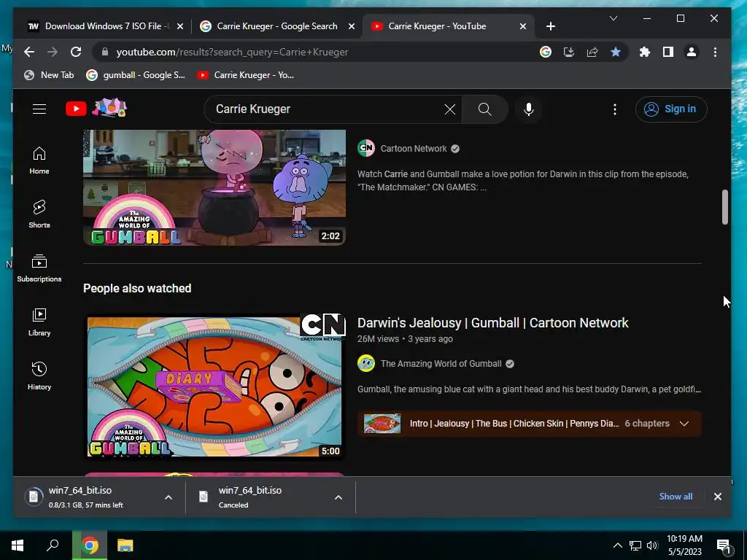Open options for canceled win7_64_bit.iso
The width and height of the screenshot is (747, 560).
(338, 497)
